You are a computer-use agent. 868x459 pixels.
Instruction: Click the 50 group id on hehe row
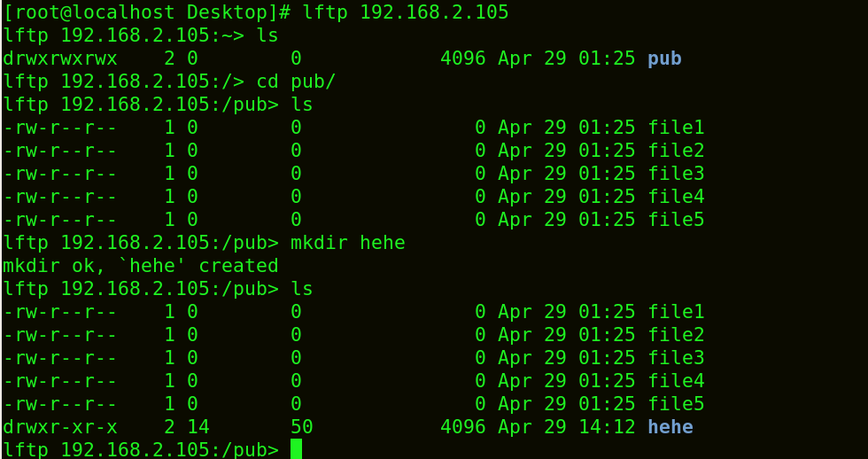[302, 427]
